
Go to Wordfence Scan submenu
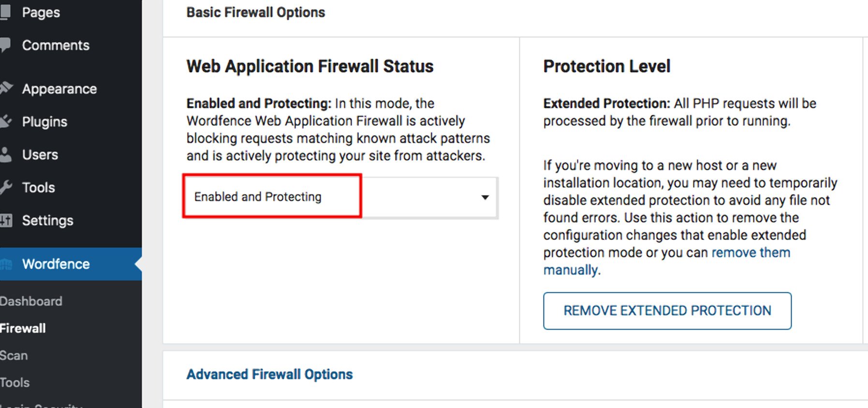(x=14, y=356)
